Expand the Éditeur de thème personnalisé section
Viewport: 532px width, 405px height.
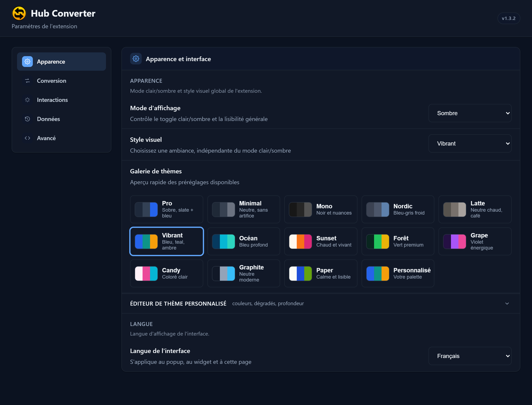pos(321,304)
